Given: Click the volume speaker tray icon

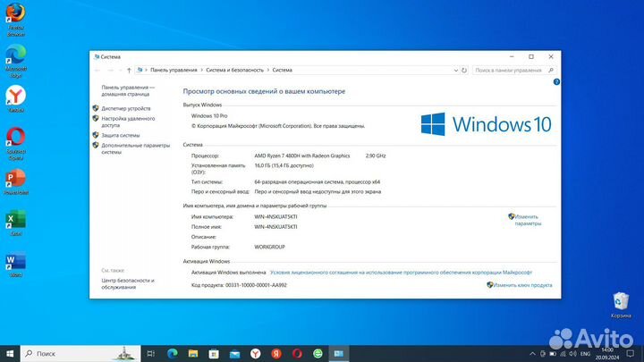Looking at the screenshot, I should click(x=572, y=354).
